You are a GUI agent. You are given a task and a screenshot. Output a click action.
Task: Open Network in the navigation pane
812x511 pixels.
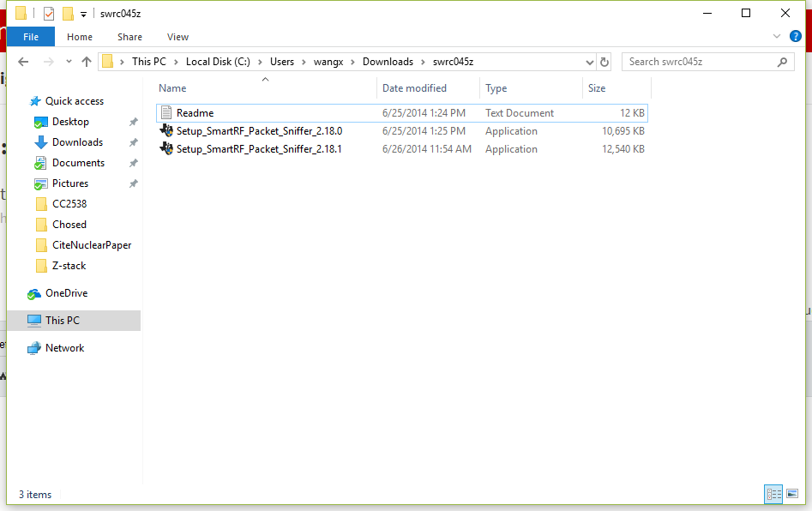pos(64,348)
